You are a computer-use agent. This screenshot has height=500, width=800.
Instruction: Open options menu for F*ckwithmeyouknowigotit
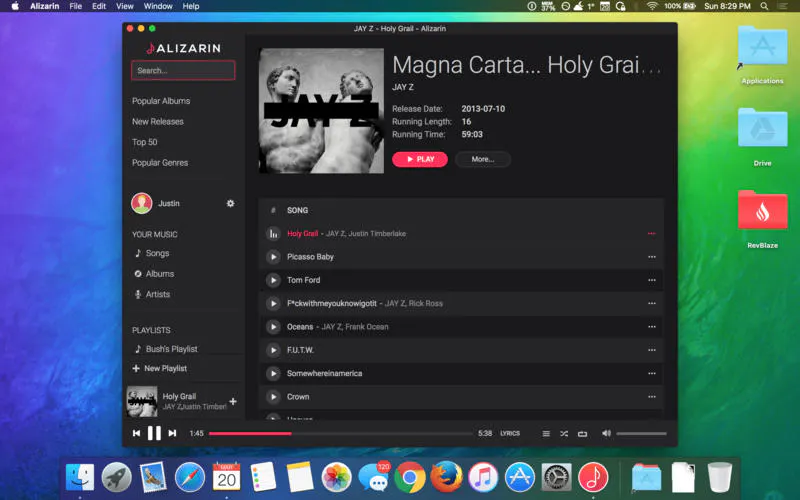(652, 304)
